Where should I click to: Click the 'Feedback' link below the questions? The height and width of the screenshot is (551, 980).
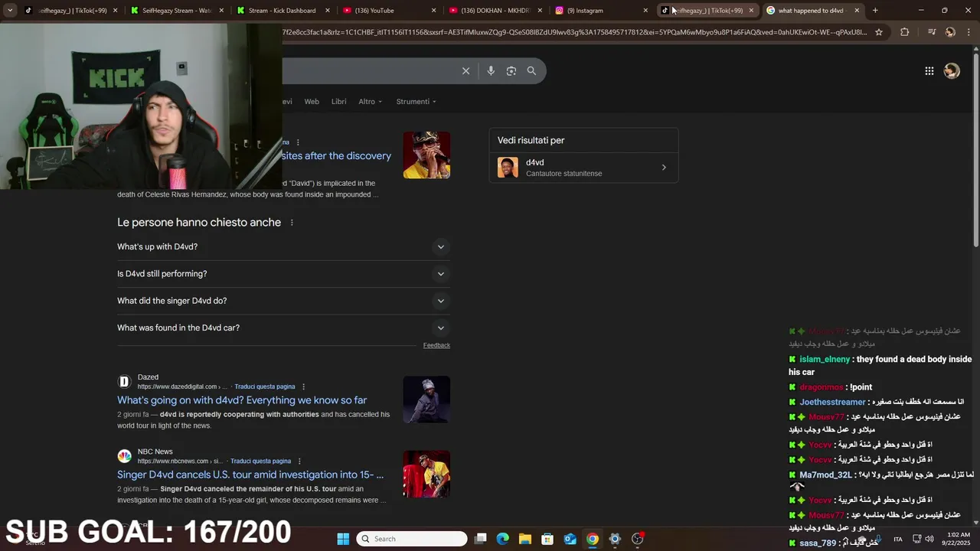pos(436,345)
